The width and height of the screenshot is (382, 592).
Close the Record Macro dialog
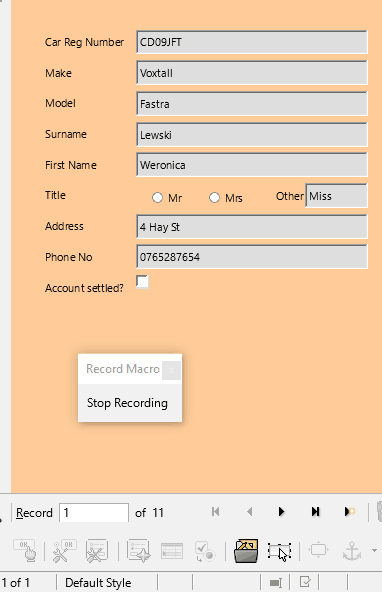(171, 370)
